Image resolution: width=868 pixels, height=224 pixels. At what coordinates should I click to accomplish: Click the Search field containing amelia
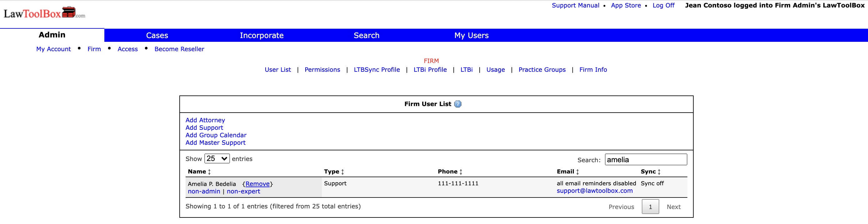pos(646,159)
